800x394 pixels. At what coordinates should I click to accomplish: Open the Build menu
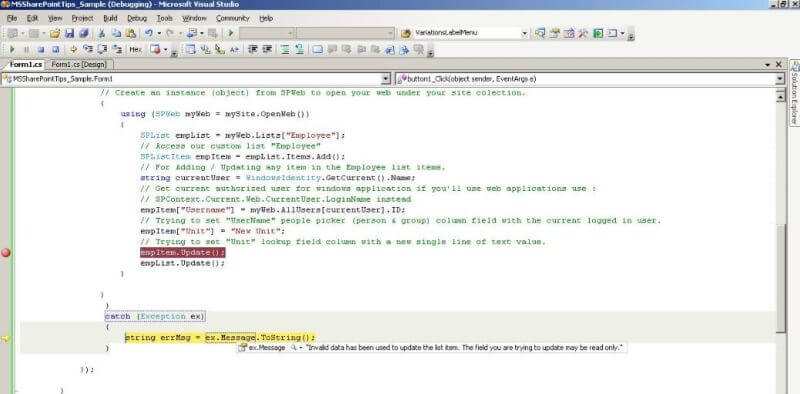(x=110, y=18)
